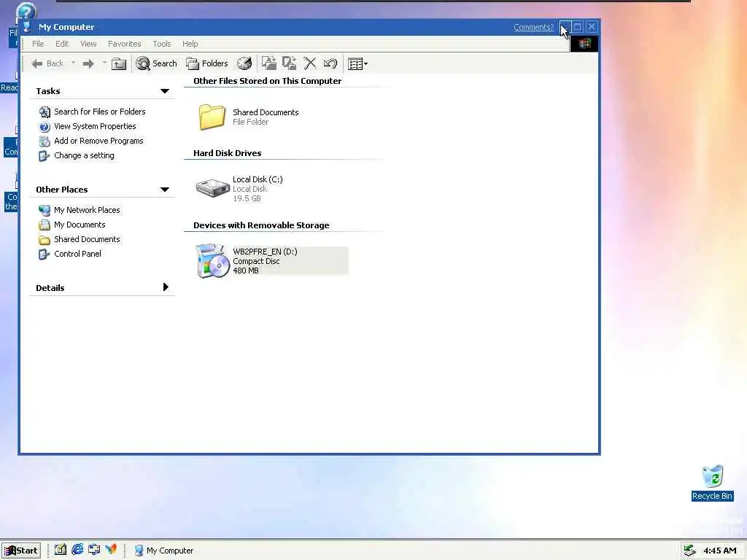Open the Search toolbar button
Screen dimensions: 747x560
(156, 63)
